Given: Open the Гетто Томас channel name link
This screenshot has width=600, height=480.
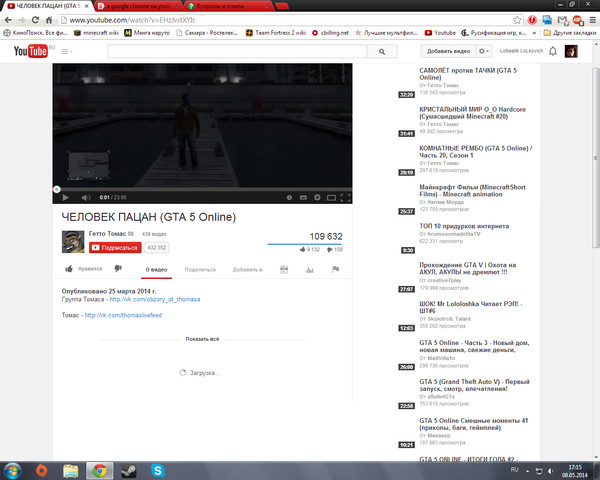Looking at the screenshot, I should pos(107,233).
